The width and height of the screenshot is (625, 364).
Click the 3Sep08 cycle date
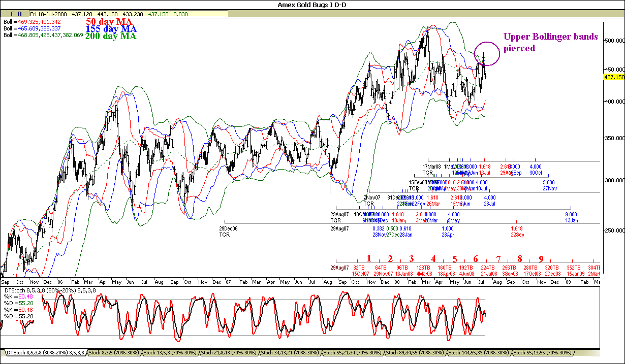(x=510, y=274)
